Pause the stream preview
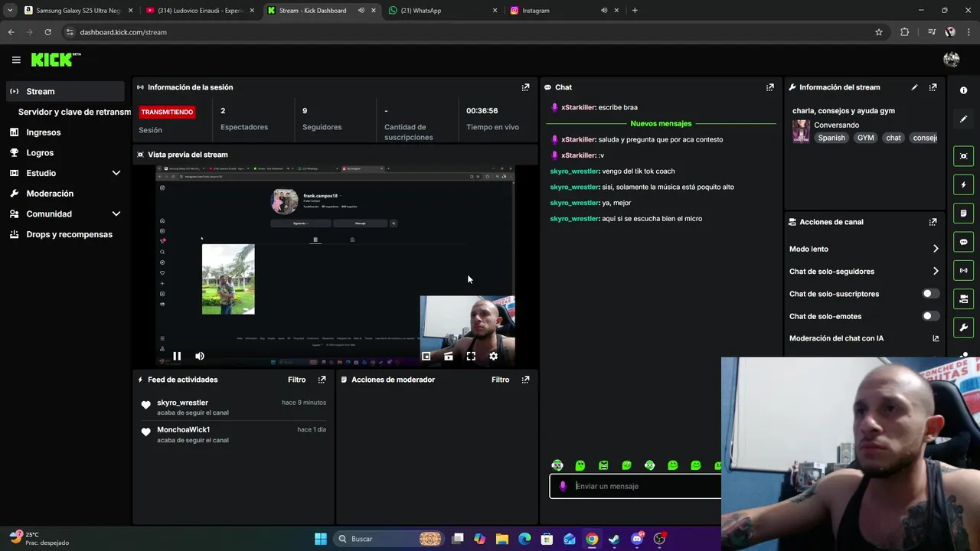This screenshot has height=551, width=980. coord(177,356)
